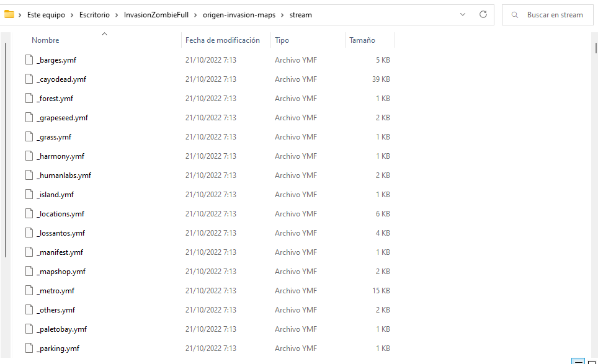Click the stream breadcrumb segment
The height and width of the screenshot is (364, 598).
(300, 15)
